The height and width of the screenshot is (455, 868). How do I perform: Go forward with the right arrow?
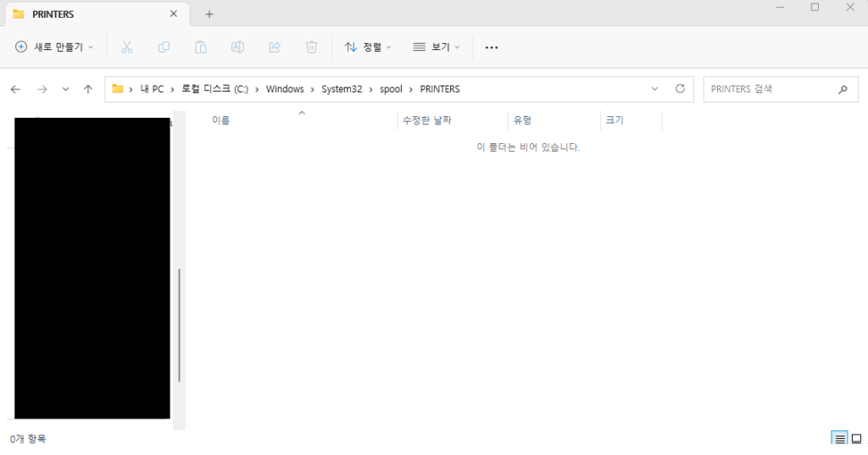(42, 89)
